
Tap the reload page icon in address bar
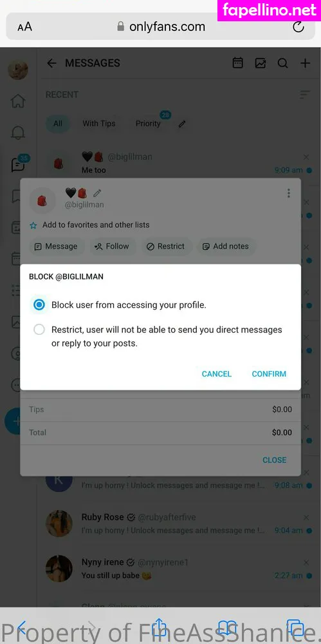click(x=298, y=27)
